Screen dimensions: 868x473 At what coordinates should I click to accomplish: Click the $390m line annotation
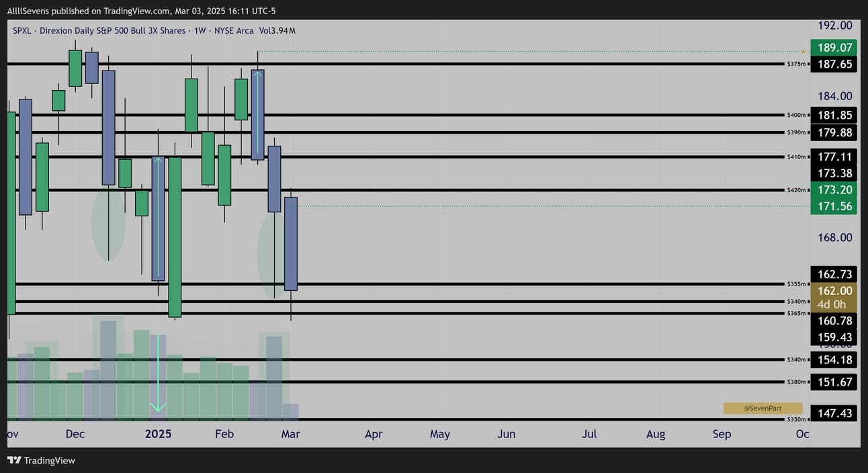pyautogui.click(x=795, y=132)
